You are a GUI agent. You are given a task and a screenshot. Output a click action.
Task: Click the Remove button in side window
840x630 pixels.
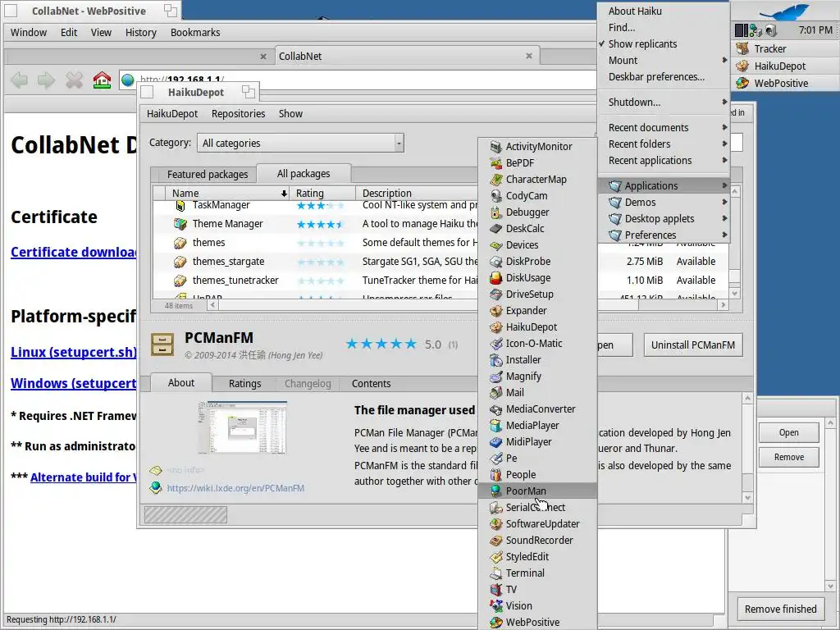click(789, 458)
